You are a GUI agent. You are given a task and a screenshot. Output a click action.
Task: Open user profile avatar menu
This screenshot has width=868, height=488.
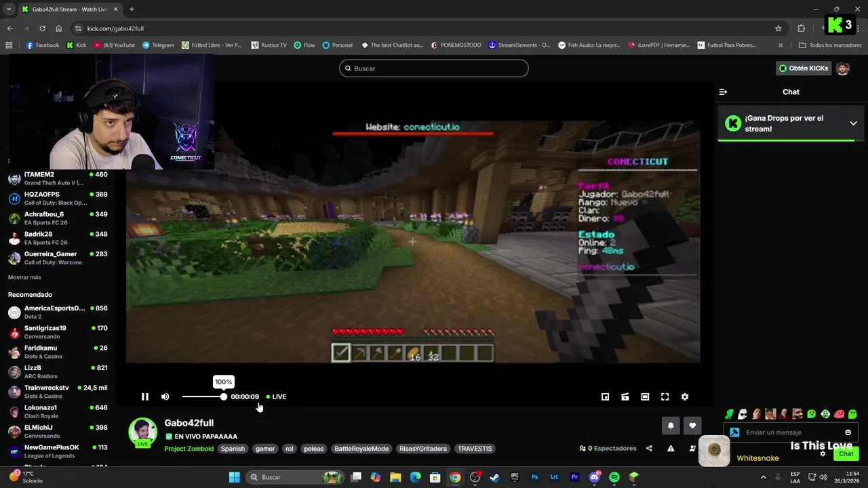(x=842, y=68)
